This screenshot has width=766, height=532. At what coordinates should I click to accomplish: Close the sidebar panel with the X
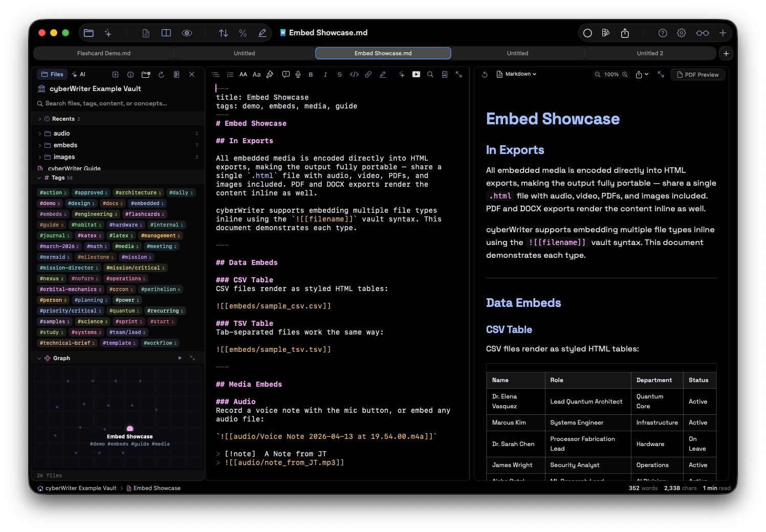192,75
